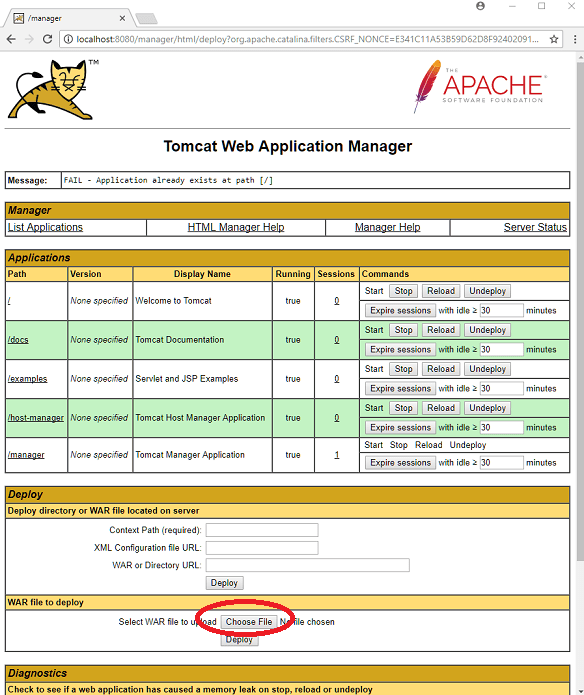Open Server Status link
Screen dimensions: 584x695
pyautogui.click(x=535, y=227)
